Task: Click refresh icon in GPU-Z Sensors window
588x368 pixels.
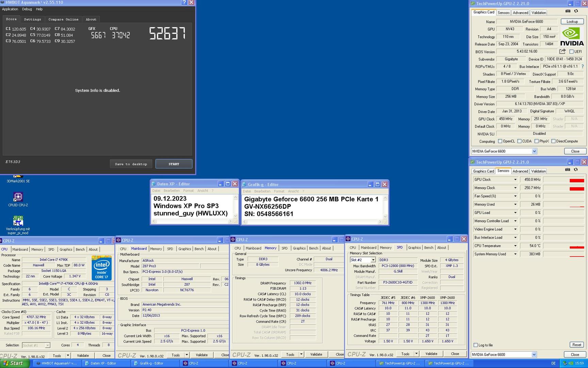Action: coord(576,170)
